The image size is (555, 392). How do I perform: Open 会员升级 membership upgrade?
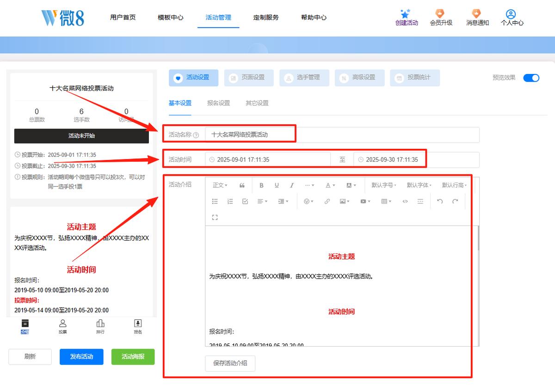[441, 18]
